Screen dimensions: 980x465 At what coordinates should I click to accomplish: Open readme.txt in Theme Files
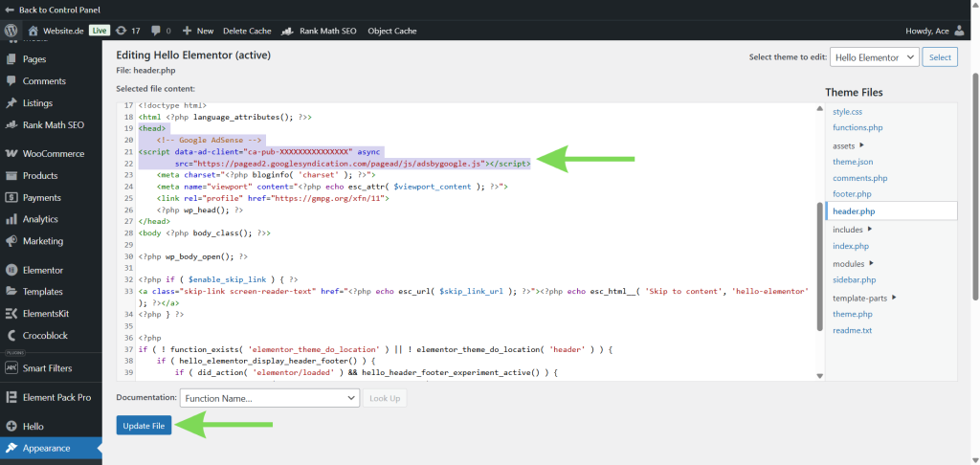(852, 330)
